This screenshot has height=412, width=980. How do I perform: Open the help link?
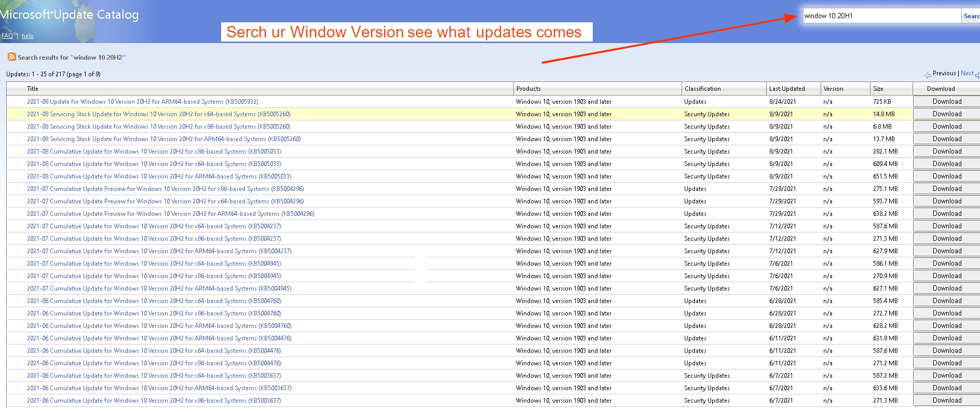(x=28, y=36)
